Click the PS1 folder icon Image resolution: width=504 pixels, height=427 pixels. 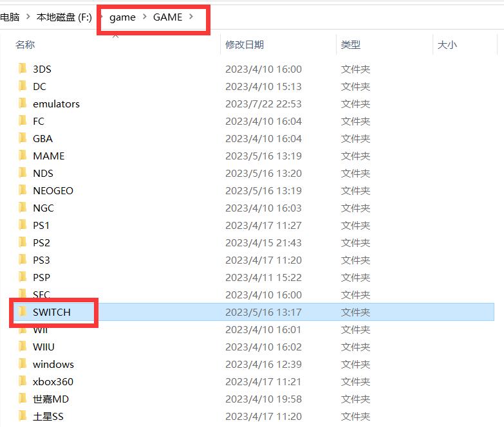[23, 224]
